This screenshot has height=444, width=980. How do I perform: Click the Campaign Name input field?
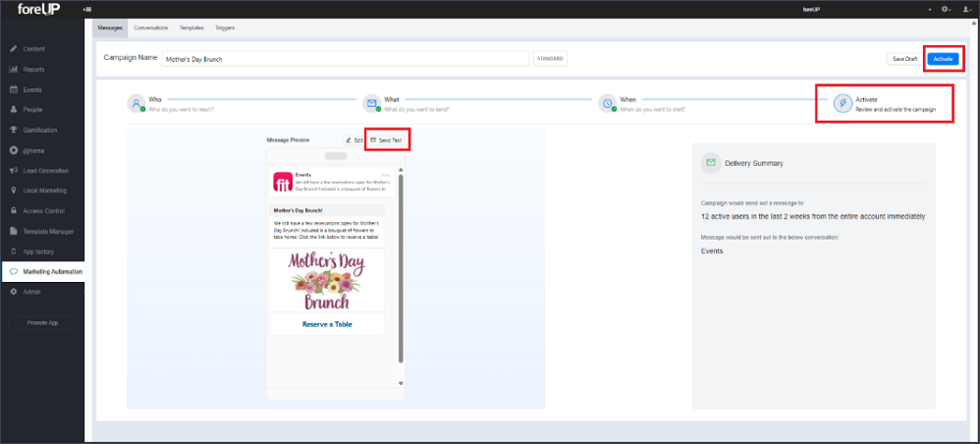coord(345,59)
